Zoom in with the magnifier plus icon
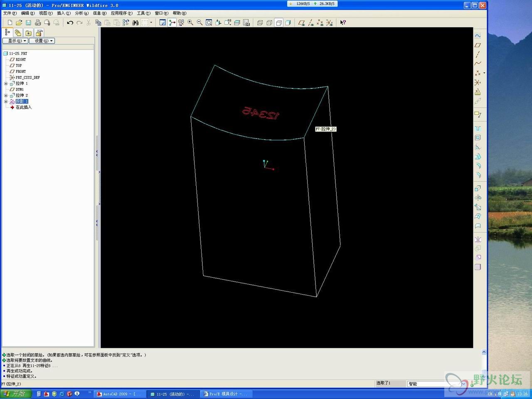Viewport: 532px width, 399px height. point(190,22)
